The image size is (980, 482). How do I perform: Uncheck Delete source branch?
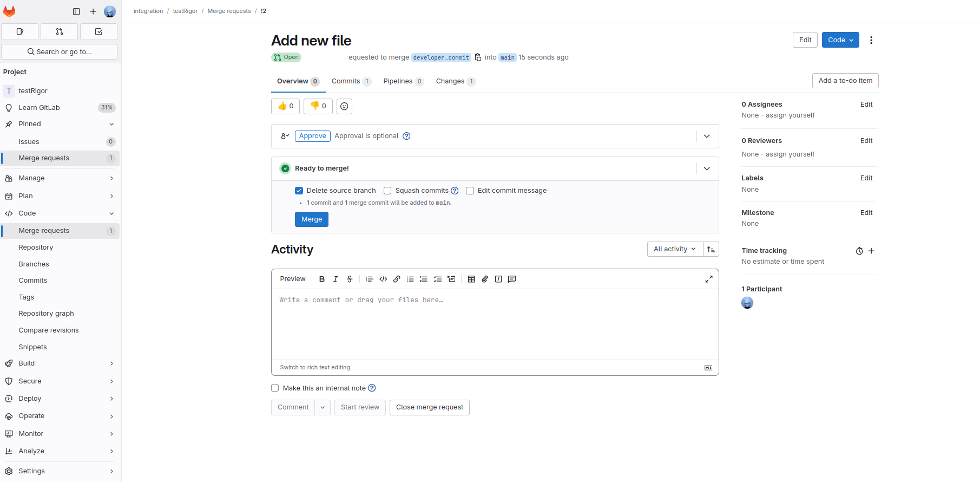(x=299, y=191)
